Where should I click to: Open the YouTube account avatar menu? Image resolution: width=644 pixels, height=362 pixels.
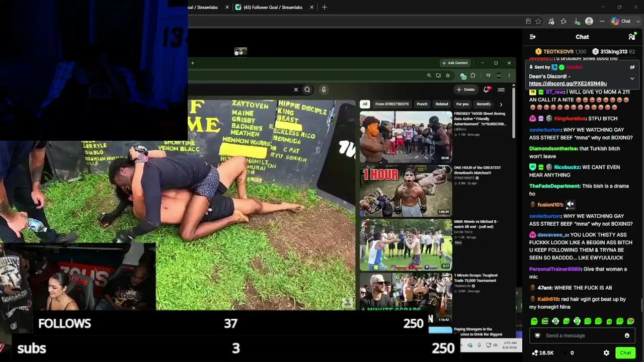coord(501,89)
